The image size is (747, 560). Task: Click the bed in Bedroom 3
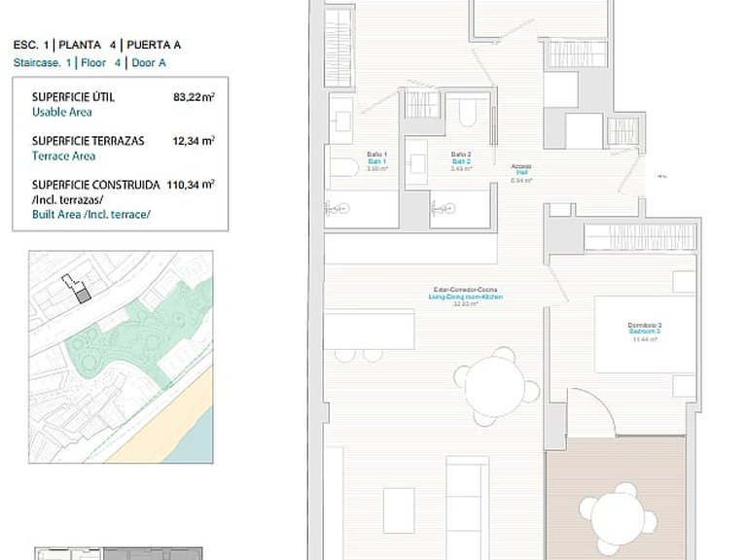[645, 333]
